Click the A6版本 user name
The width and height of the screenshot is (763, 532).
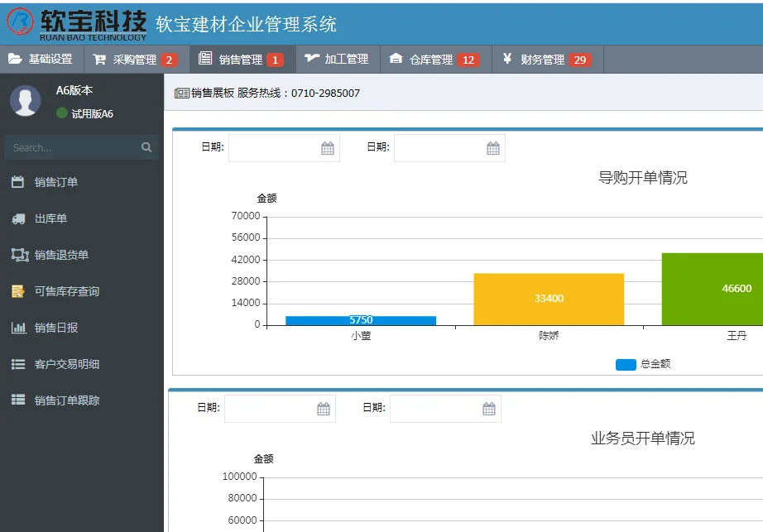point(74,90)
